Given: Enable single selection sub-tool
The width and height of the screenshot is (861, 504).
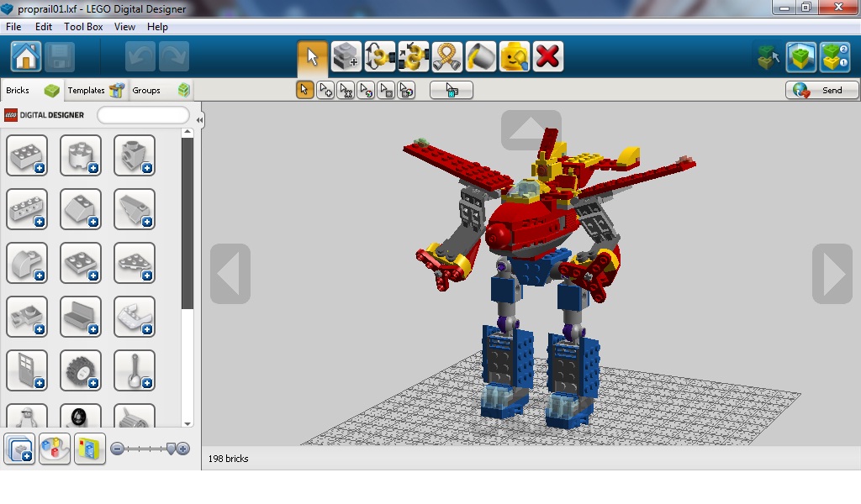Looking at the screenshot, I should (x=304, y=90).
